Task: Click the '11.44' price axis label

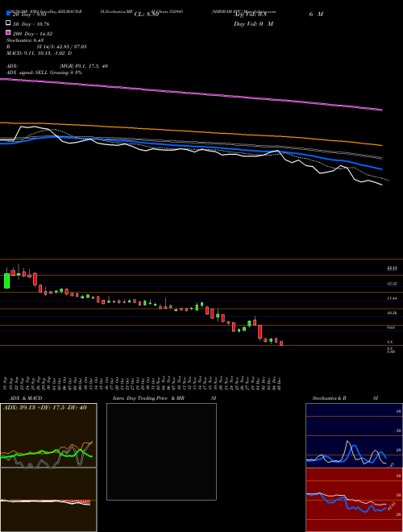Action: pos(393,298)
